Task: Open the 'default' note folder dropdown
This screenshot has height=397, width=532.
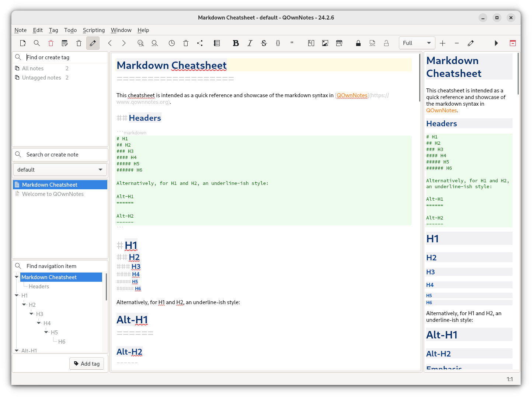Action: click(x=60, y=169)
